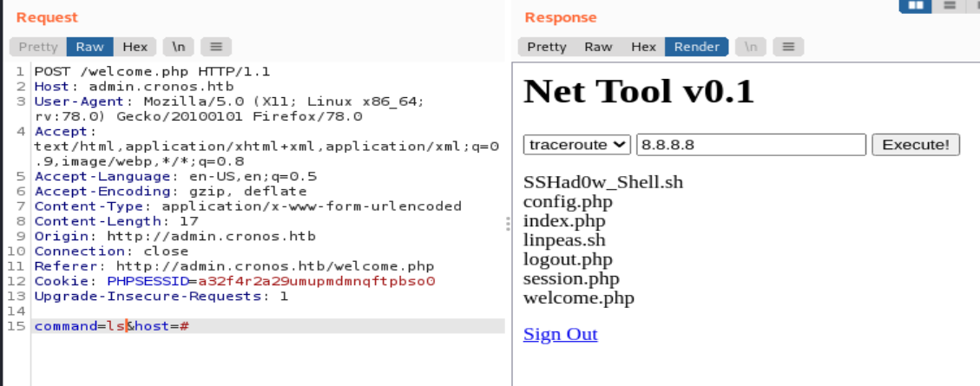
Task: Click the PHPSESSID cookie value in request
Action: (316, 281)
